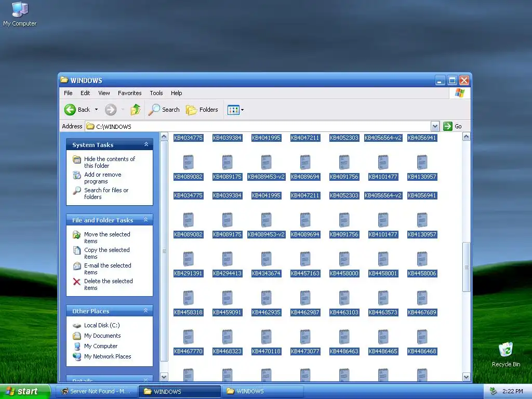532x399 pixels.
Task: Select the file name KB4462987
Action: coord(305,312)
